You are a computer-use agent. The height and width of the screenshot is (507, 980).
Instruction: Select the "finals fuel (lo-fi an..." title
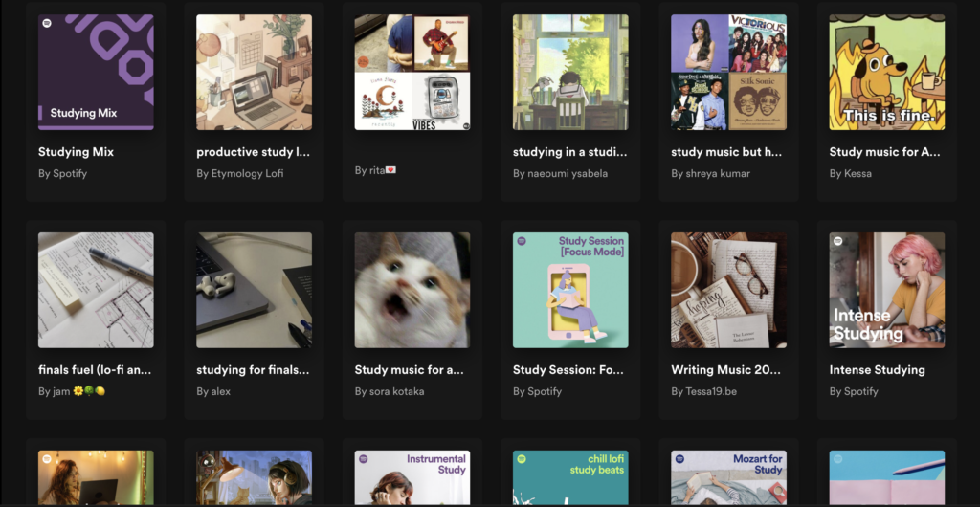[95, 369]
